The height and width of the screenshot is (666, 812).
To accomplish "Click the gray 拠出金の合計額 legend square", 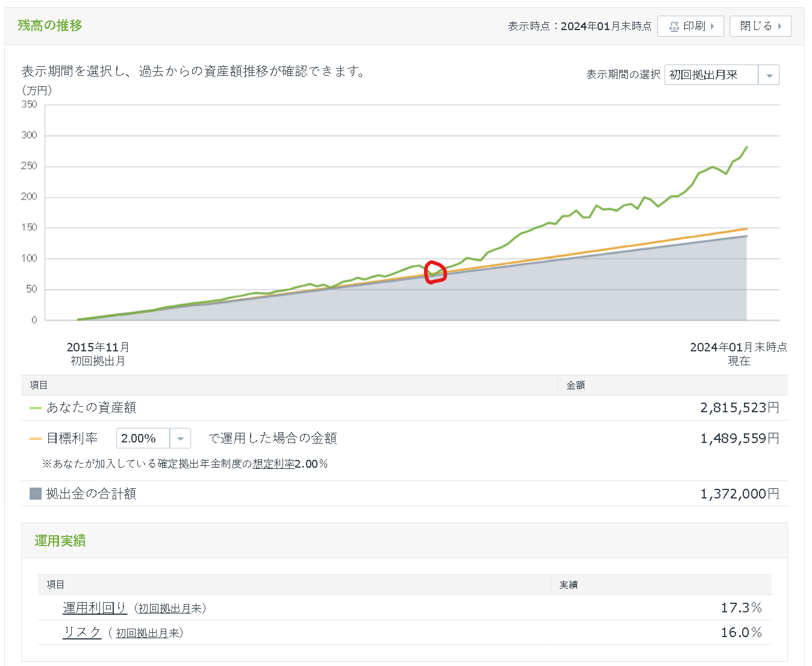I will click(36, 494).
